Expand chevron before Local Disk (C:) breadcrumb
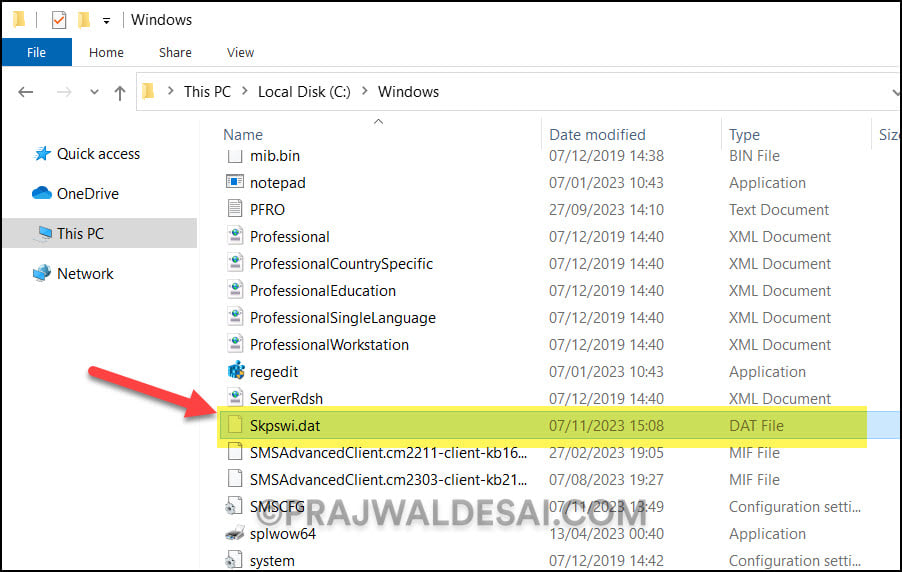902x572 pixels. coord(244,91)
